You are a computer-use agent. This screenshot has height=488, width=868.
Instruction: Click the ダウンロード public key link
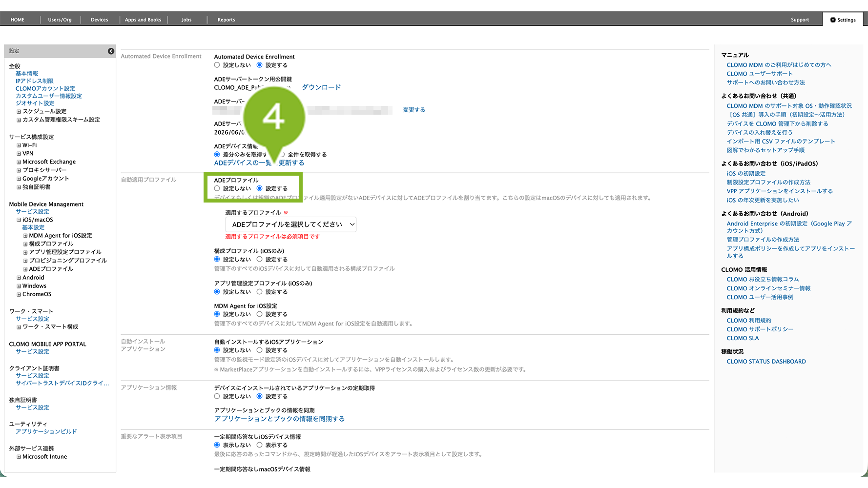pos(321,87)
